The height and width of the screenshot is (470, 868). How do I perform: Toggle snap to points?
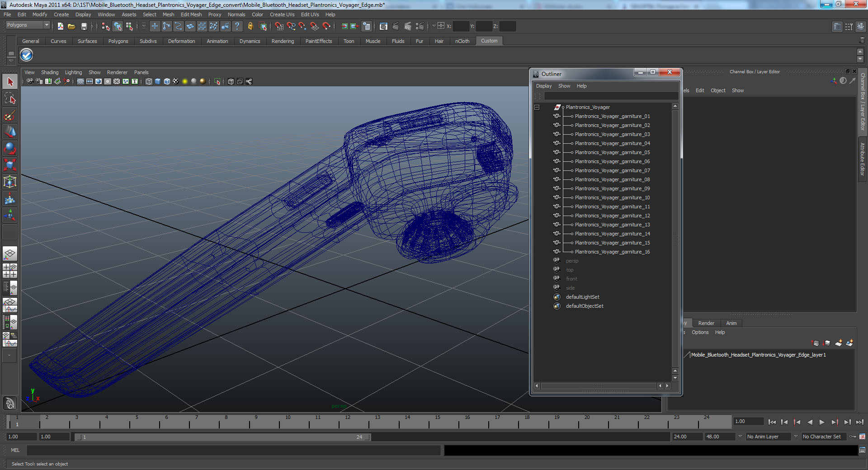pyautogui.click(x=302, y=26)
